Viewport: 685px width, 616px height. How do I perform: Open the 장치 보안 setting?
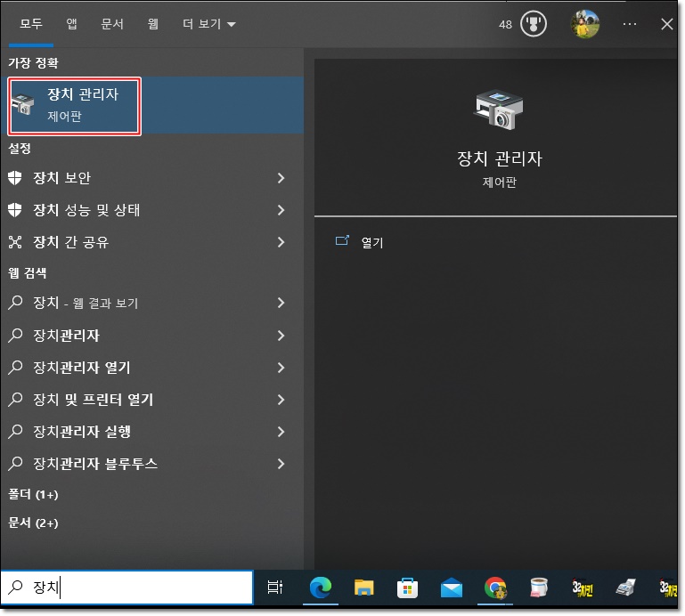pyautogui.click(x=151, y=178)
